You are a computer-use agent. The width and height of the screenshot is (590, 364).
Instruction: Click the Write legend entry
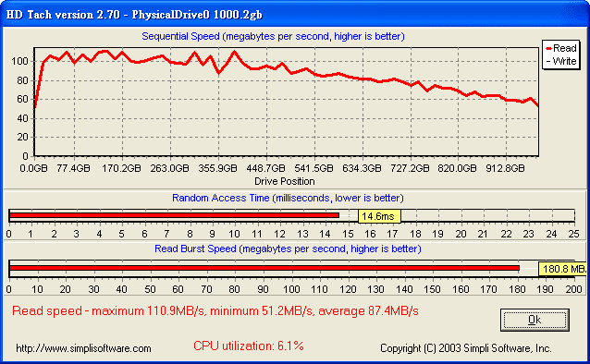coord(561,61)
